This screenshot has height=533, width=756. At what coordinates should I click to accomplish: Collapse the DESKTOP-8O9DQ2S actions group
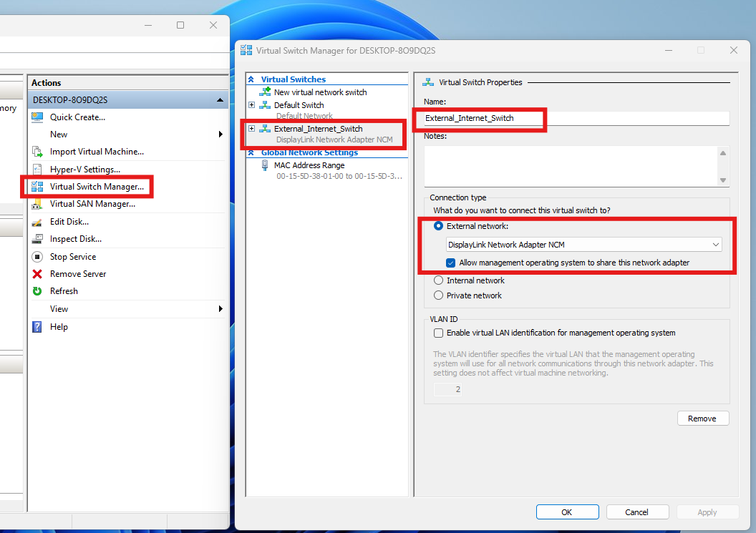pyautogui.click(x=220, y=99)
